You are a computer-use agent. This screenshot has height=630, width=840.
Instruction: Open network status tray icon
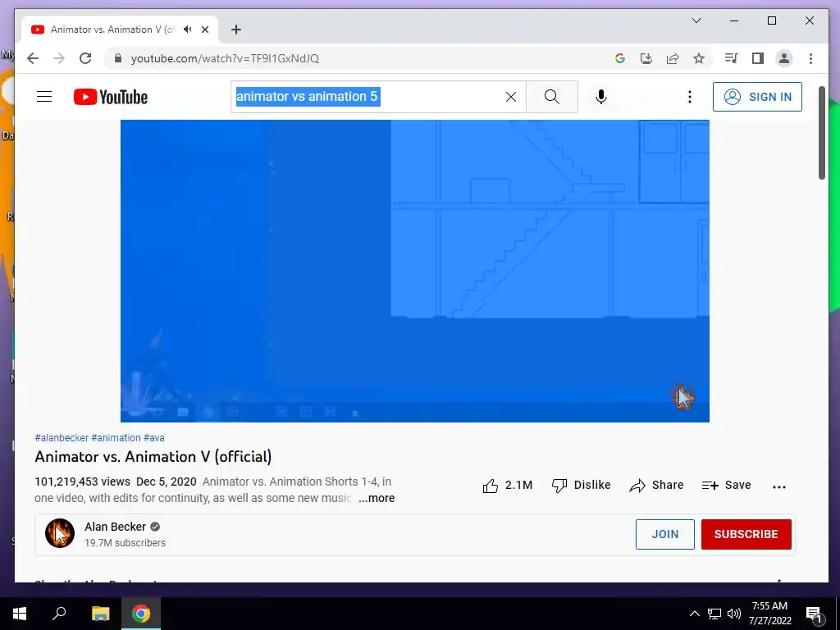point(714,614)
